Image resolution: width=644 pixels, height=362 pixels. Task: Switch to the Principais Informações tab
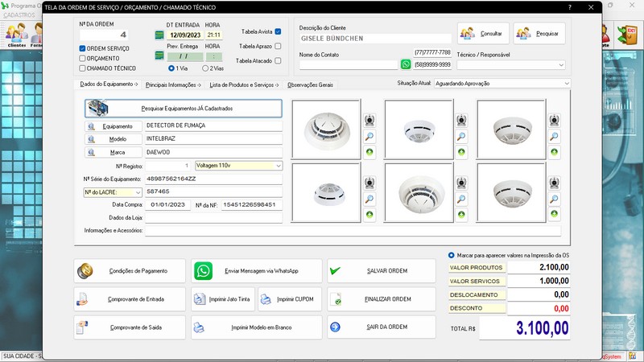(174, 84)
